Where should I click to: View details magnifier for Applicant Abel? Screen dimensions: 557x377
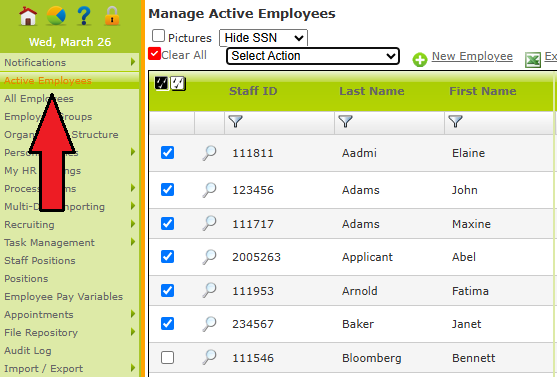(210, 257)
